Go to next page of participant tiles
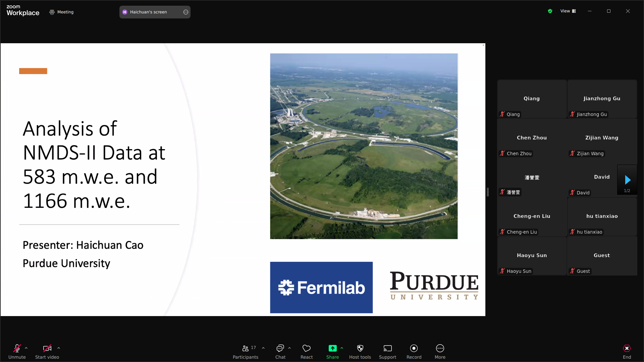 click(x=628, y=180)
